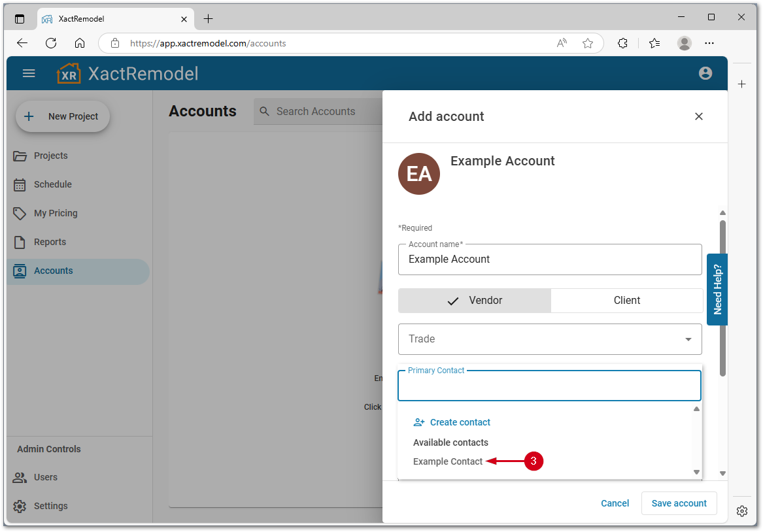The width and height of the screenshot is (763, 532).
Task: Click the My Pricing tag icon
Action: coord(20,214)
